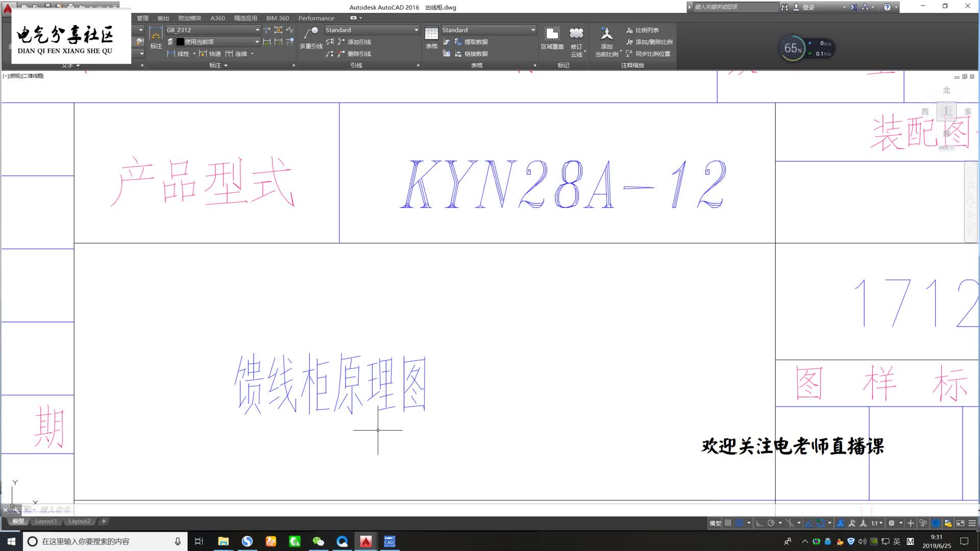Open the 附加模块 ribbon tab
The image size is (980, 551).
click(189, 18)
